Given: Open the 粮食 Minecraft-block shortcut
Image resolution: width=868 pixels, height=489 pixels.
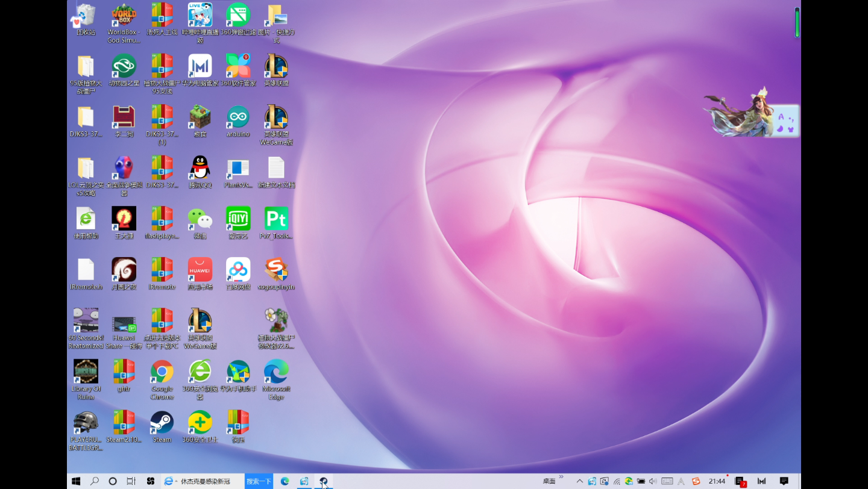Looking at the screenshot, I should pos(200,121).
